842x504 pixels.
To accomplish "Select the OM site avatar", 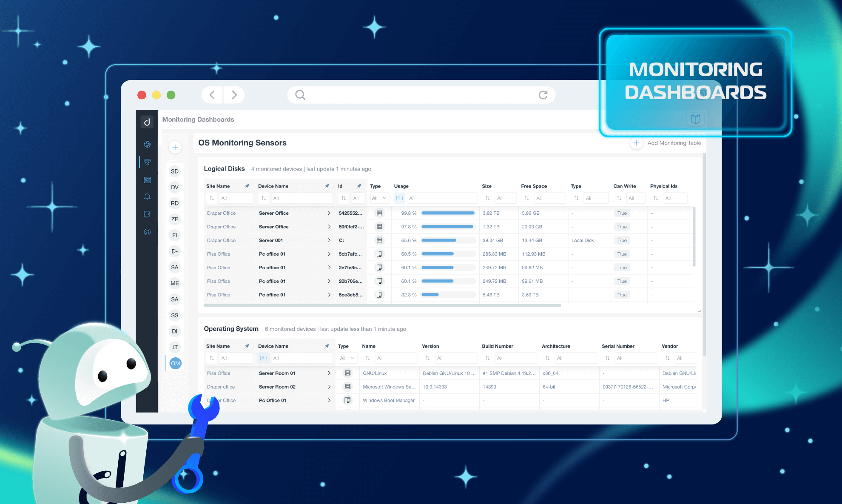I will point(175,363).
